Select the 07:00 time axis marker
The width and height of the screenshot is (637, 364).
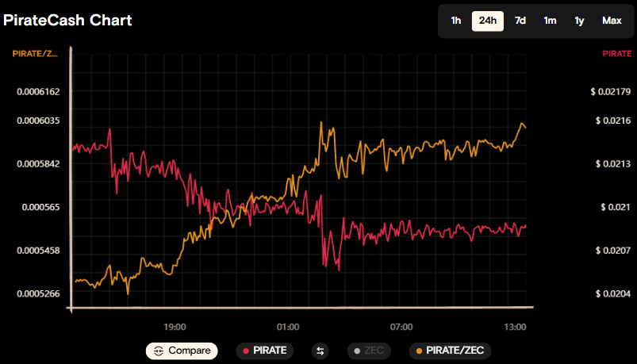[x=401, y=327]
